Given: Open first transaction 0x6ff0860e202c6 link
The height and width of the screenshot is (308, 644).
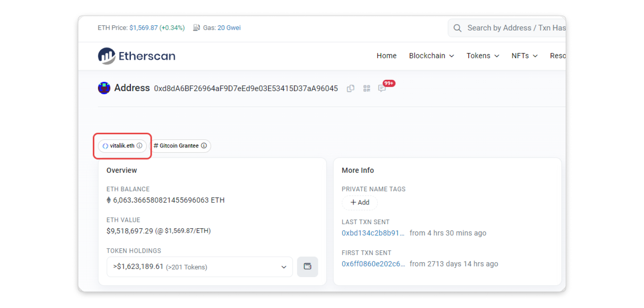Looking at the screenshot, I should tap(373, 264).
